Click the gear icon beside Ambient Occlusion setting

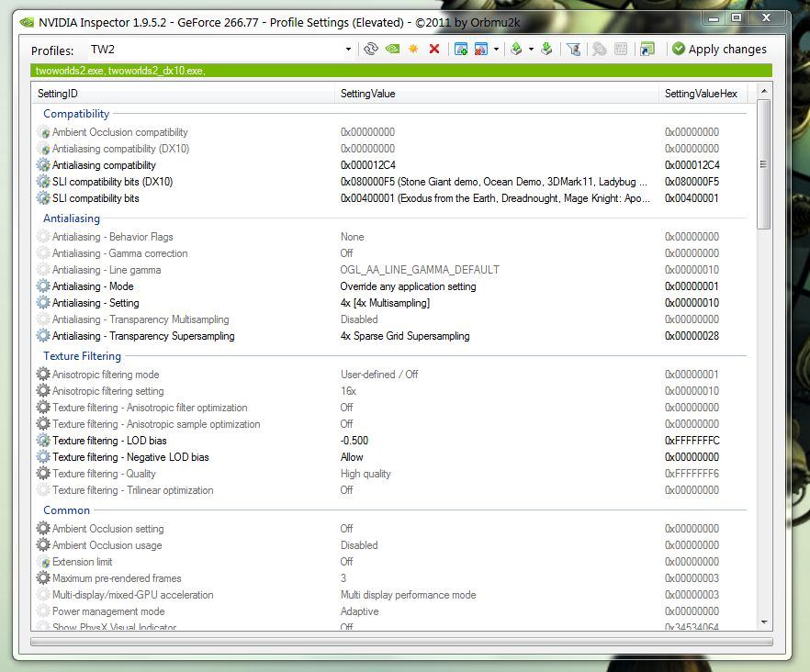coord(43,529)
